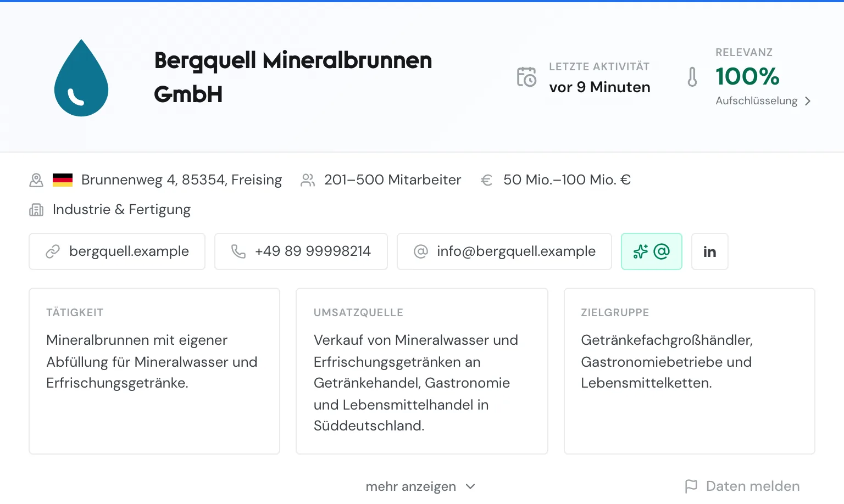Click the AI email finder button
Viewport: 844px width, 504px height.
(652, 251)
